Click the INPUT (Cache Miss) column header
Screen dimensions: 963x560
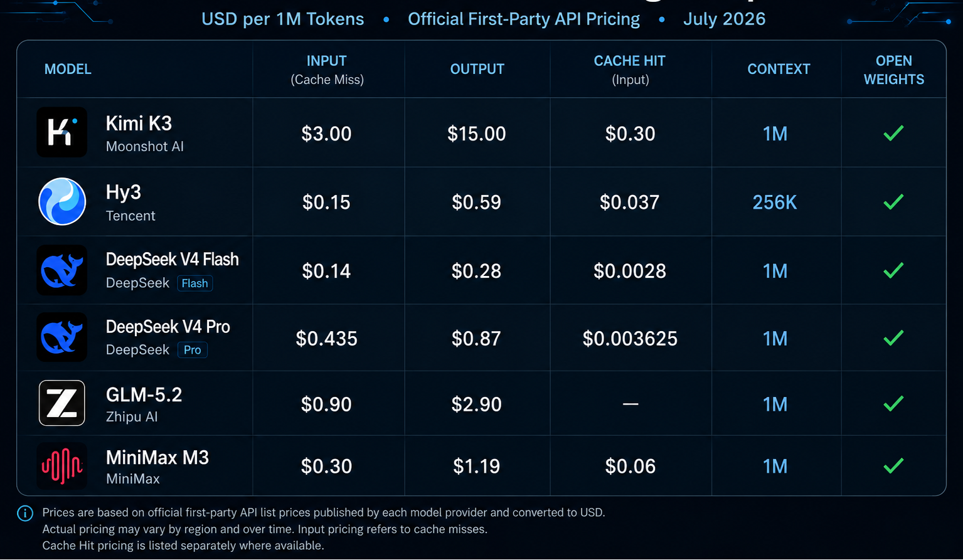point(327,70)
